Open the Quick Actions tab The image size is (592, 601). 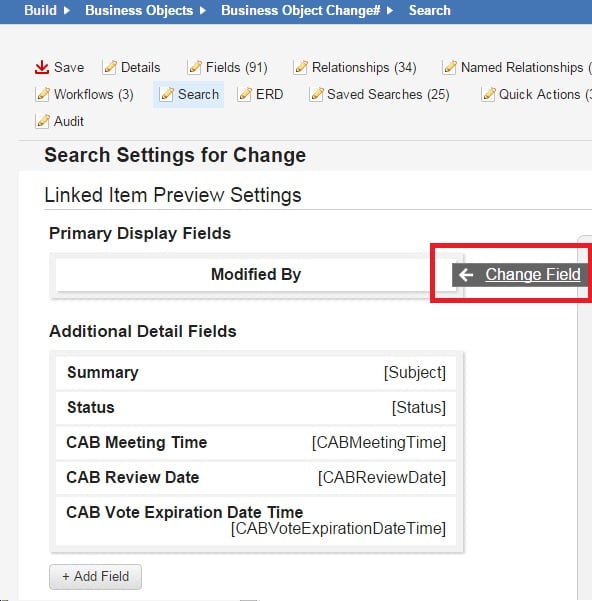pyautogui.click(x=536, y=94)
